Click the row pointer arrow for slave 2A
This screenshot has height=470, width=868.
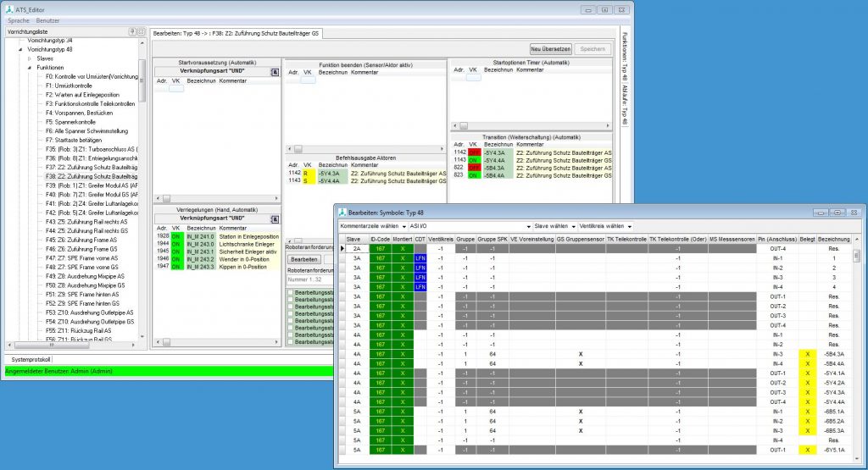(x=342, y=249)
